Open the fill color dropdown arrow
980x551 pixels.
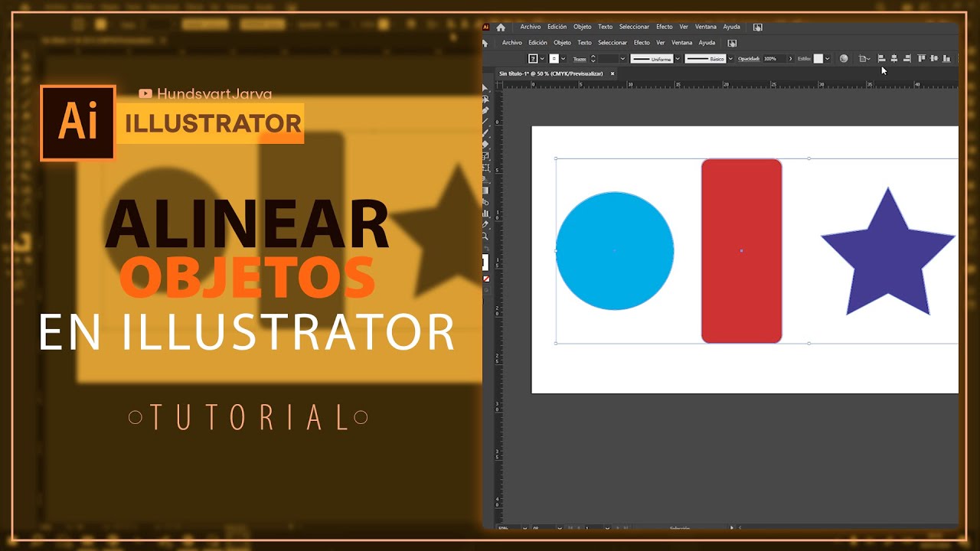click(x=542, y=58)
